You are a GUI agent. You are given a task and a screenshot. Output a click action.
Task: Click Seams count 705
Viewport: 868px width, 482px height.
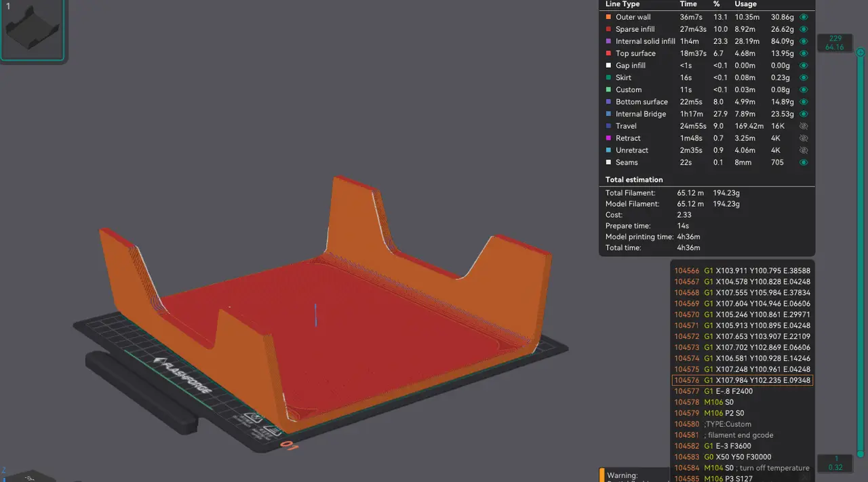[x=777, y=162]
